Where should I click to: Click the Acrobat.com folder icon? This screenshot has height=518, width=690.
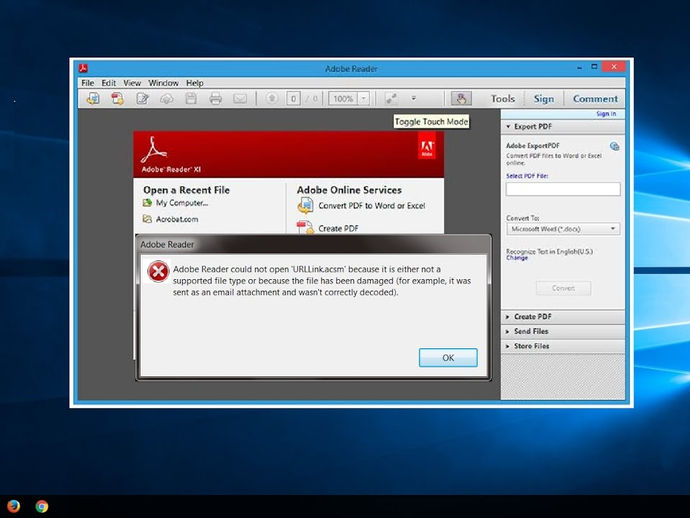(147, 219)
